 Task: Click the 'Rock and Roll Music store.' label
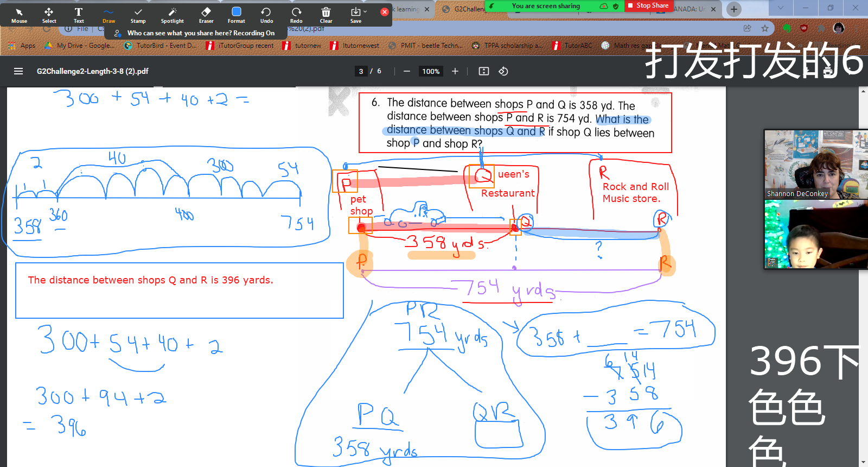[635, 193]
